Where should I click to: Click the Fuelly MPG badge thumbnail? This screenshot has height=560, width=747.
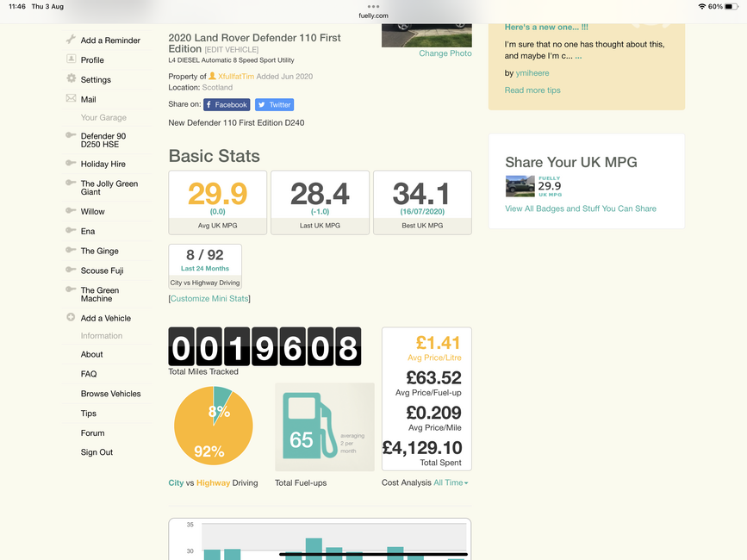[x=533, y=186]
